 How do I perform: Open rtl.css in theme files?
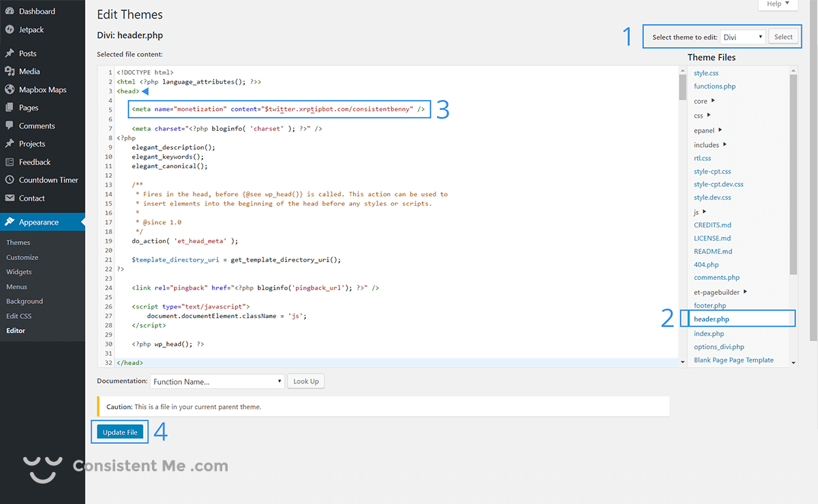[x=702, y=158]
